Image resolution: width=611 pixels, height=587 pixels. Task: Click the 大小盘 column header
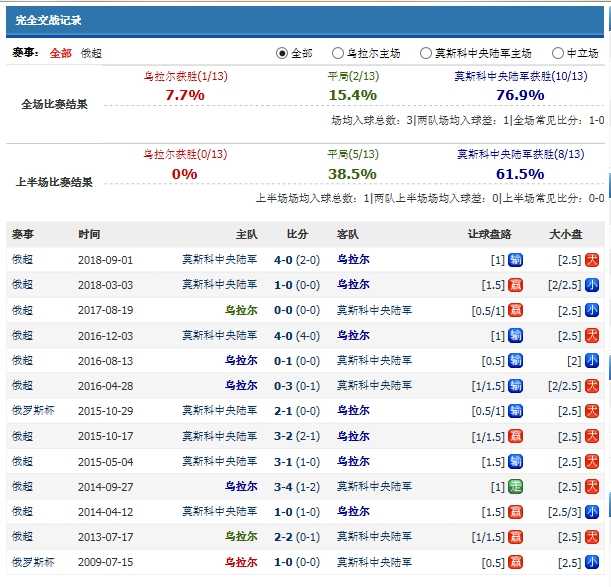click(x=565, y=234)
